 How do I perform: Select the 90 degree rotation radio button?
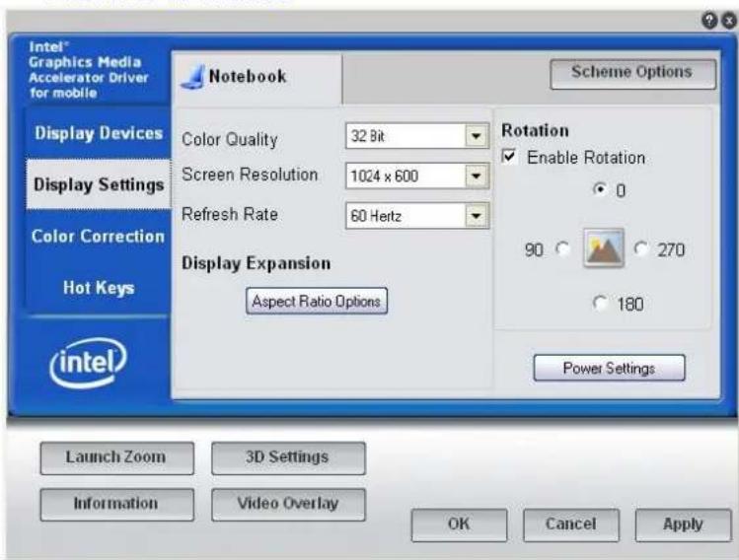[x=562, y=248]
